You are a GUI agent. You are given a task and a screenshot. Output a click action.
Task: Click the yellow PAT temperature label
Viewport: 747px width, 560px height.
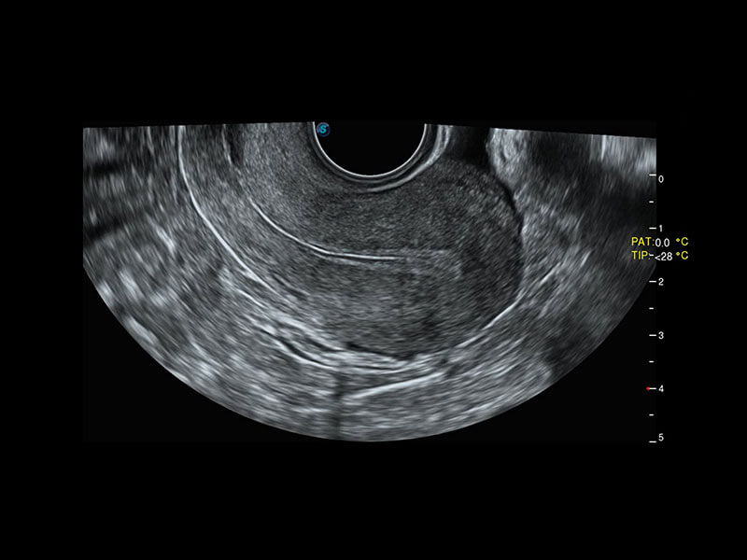(x=641, y=242)
